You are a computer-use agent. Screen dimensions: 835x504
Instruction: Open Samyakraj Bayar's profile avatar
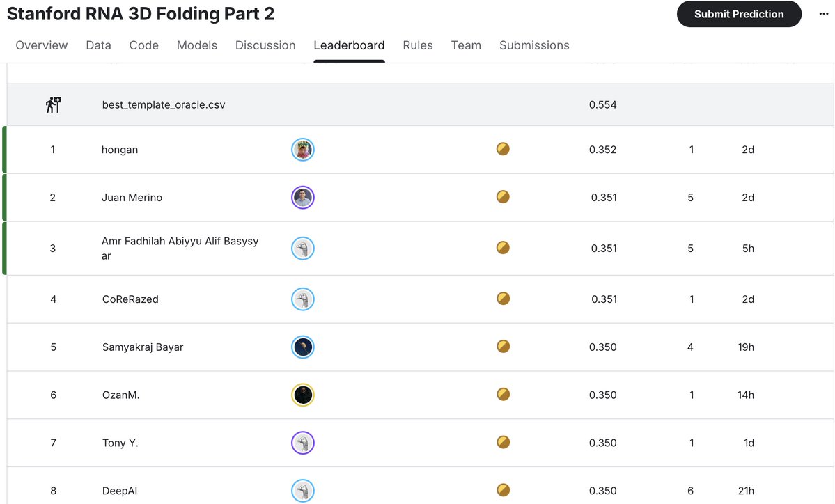point(302,347)
